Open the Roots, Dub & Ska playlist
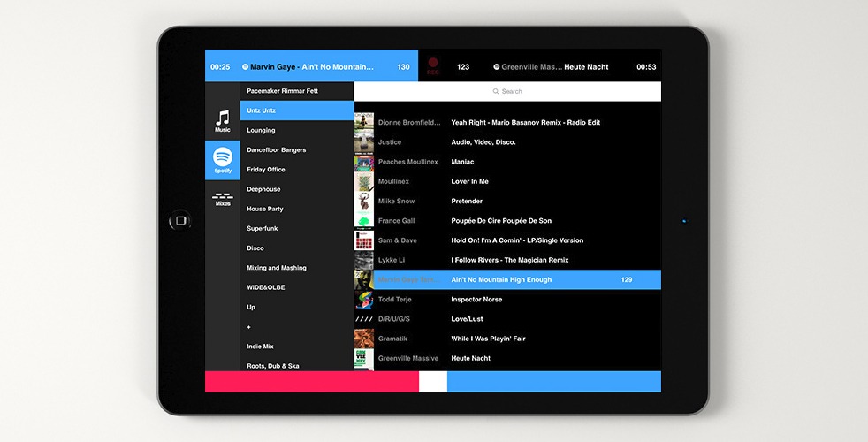The image size is (868, 442). (x=297, y=365)
